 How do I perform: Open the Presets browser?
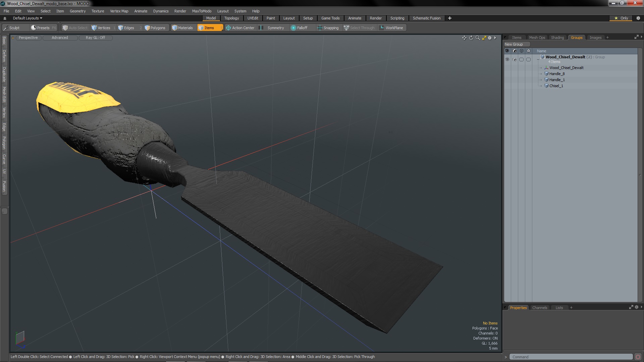pos(43,28)
